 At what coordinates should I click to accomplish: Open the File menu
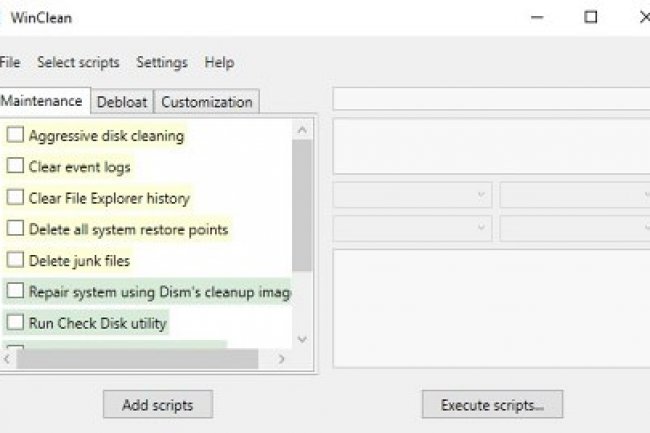(10, 62)
